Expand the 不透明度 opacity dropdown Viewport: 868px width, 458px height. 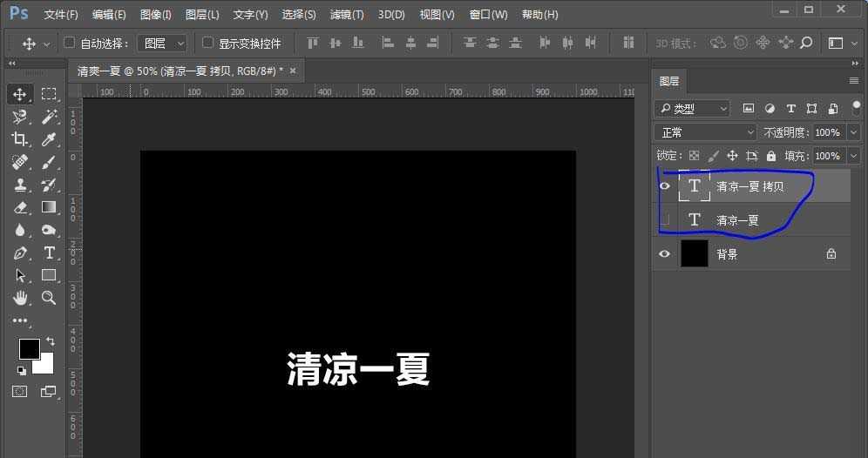853,132
